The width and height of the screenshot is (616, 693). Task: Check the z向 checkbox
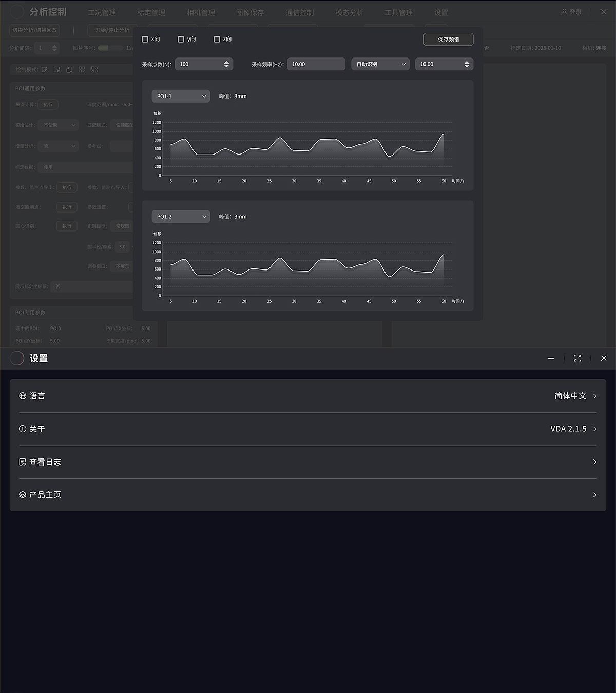coord(217,39)
